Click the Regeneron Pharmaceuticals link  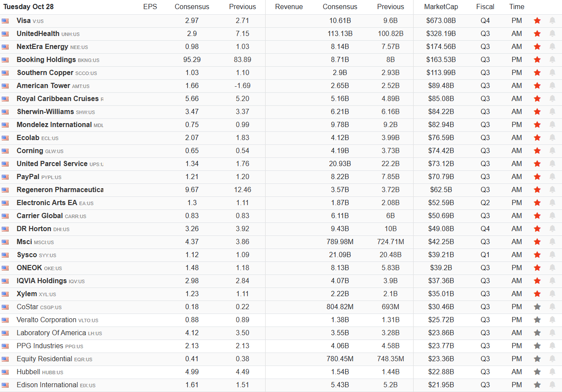pyautogui.click(x=59, y=190)
